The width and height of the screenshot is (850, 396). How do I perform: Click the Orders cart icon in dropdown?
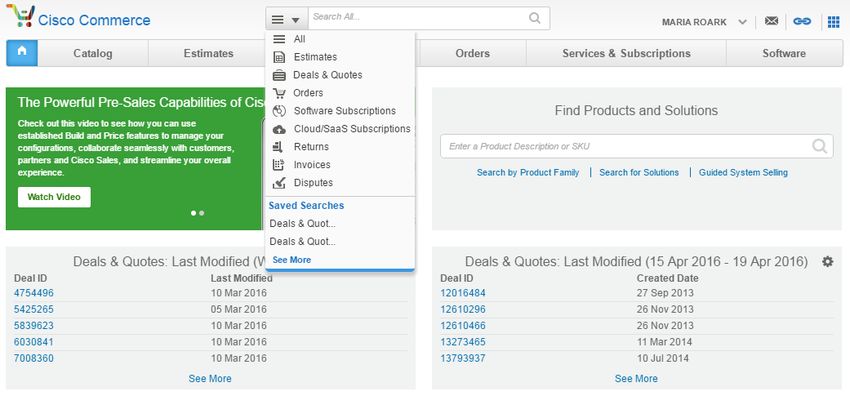pyautogui.click(x=279, y=93)
